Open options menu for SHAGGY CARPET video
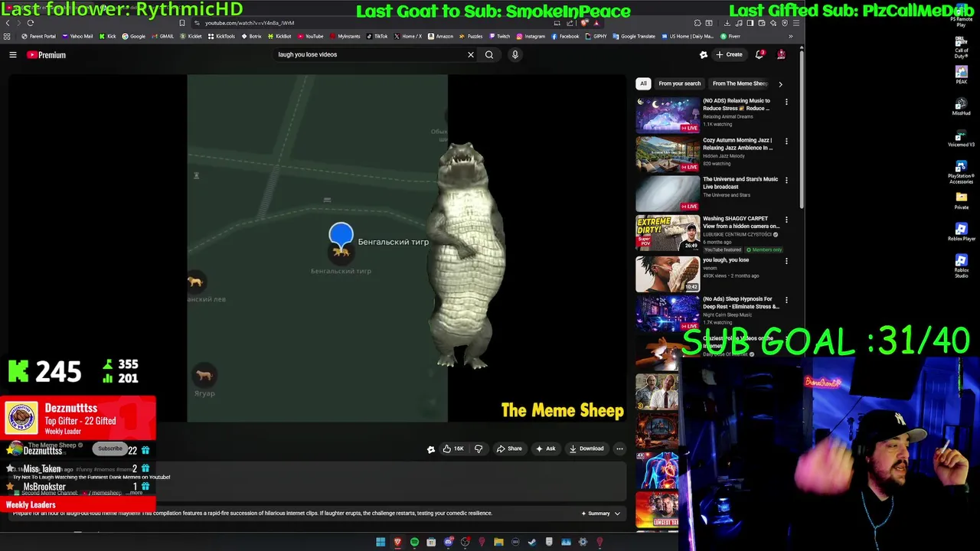Viewport: 980px width, 551px height. 786,220
